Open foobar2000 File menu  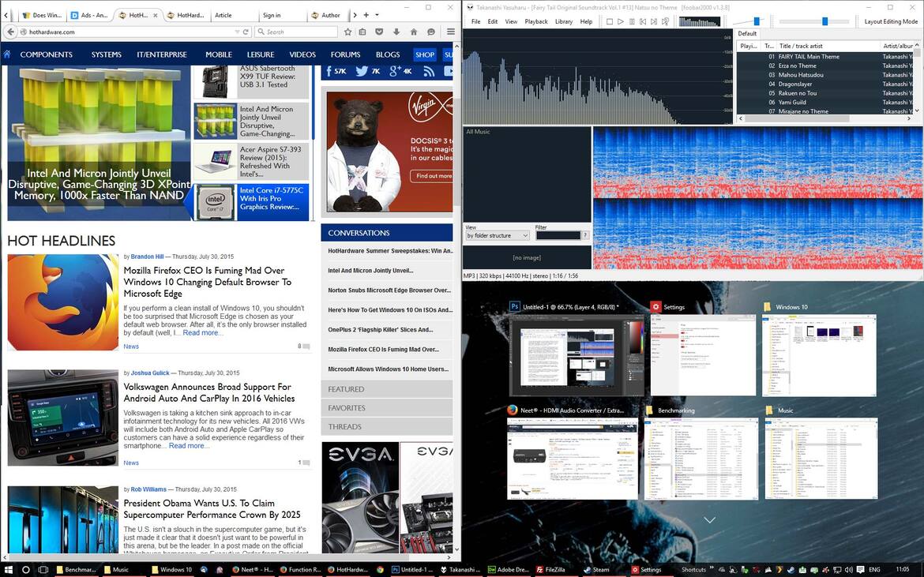click(475, 21)
